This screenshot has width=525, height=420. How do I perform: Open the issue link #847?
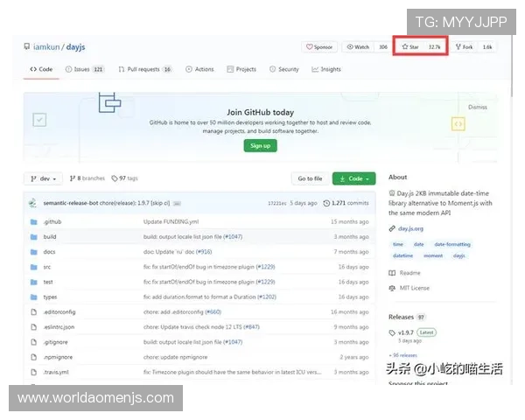[x=251, y=327]
